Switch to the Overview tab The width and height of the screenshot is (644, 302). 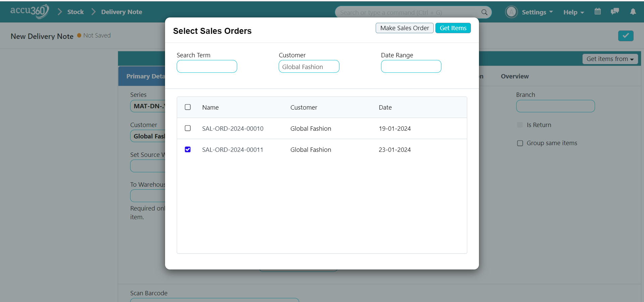click(515, 76)
